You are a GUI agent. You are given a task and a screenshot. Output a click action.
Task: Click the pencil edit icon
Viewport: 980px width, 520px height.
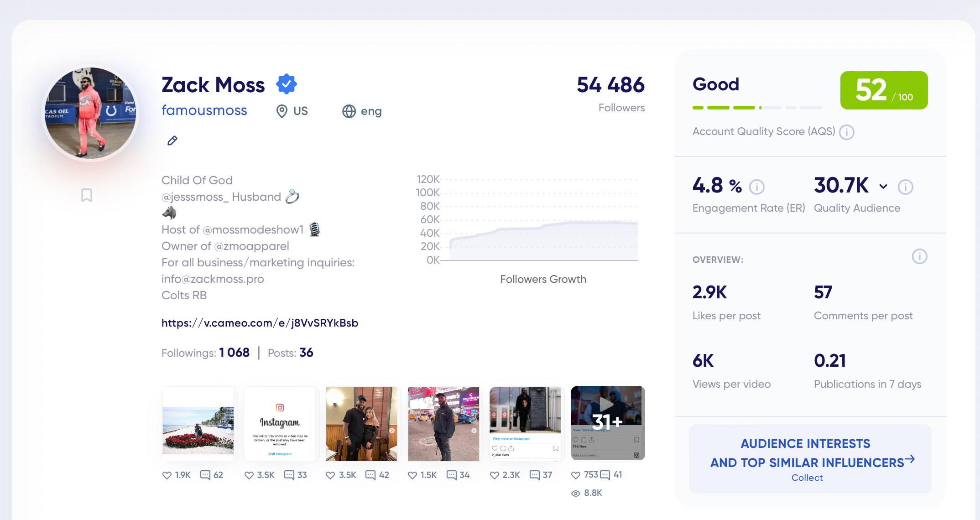click(172, 140)
